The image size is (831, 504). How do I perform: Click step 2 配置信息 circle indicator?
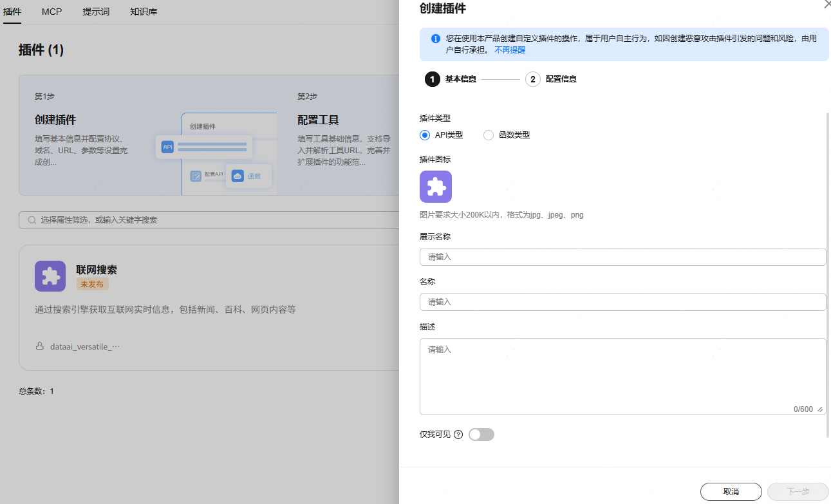tap(532, 79)
